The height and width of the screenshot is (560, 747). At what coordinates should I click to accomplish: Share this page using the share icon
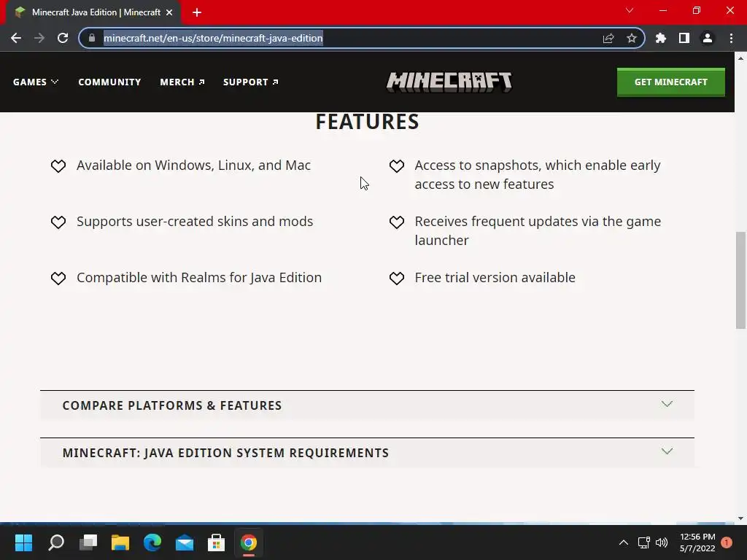click(x=608, y=38)
